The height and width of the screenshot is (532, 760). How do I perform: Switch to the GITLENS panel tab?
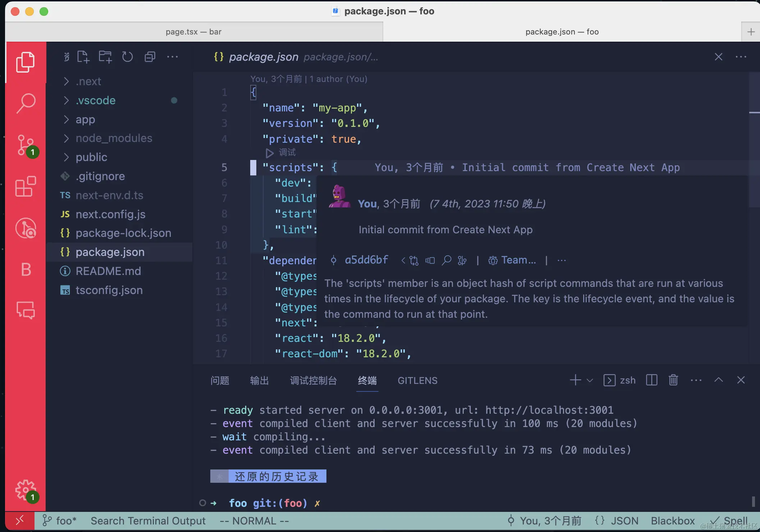tap(417, 381)
